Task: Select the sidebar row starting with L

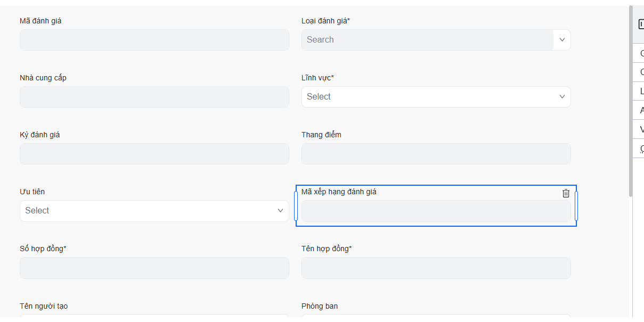Action: (x=641, y=91)
